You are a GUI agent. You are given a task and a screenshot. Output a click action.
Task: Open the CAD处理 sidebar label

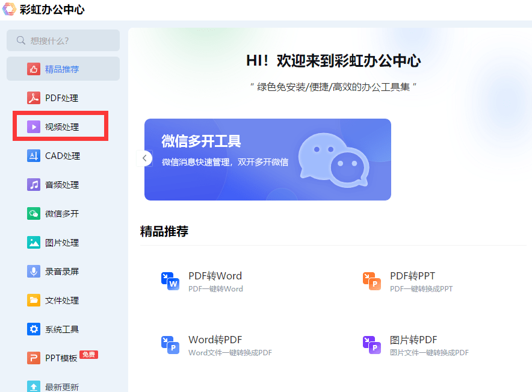[63, 156]
